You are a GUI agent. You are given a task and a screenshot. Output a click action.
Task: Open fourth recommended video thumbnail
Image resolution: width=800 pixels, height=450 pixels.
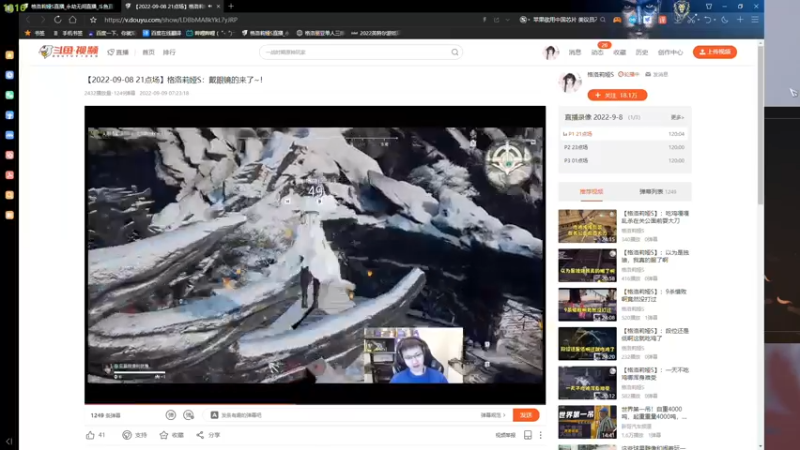point(587,344)
